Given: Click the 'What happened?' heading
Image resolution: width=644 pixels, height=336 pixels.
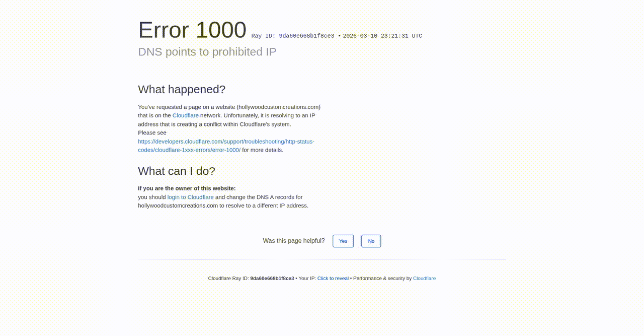Looking at the screenshot, I should tap(182, 90).
